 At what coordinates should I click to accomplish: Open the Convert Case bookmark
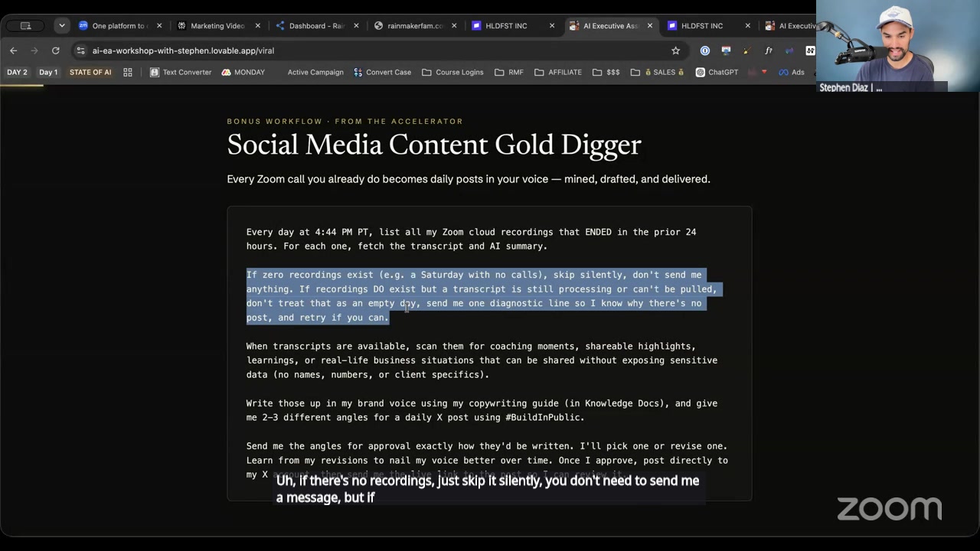382,72
